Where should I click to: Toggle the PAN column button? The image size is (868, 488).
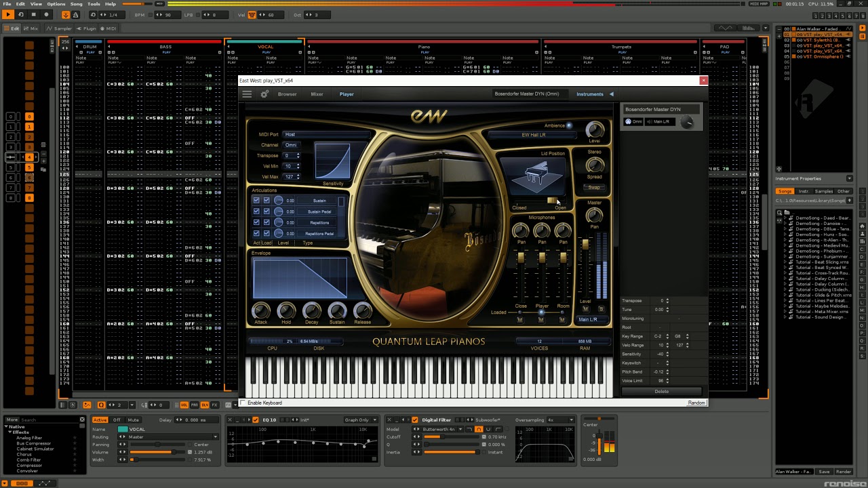[x=195, y=405]
